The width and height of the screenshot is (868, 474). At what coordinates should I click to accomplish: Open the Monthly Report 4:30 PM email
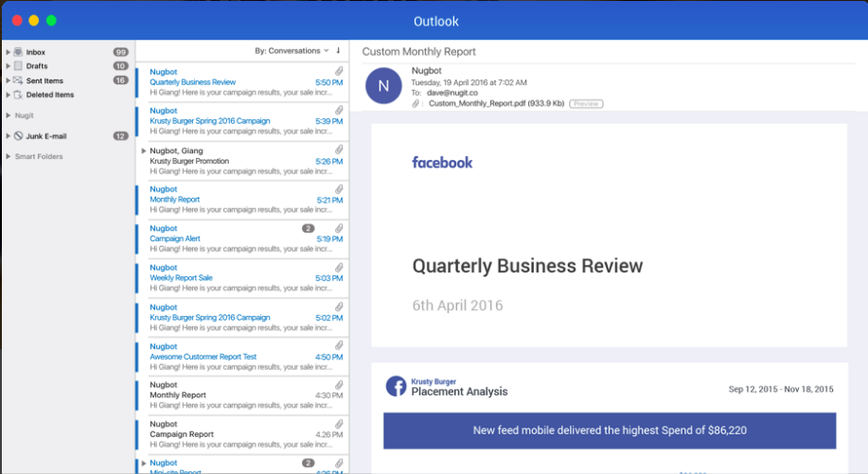242,395
